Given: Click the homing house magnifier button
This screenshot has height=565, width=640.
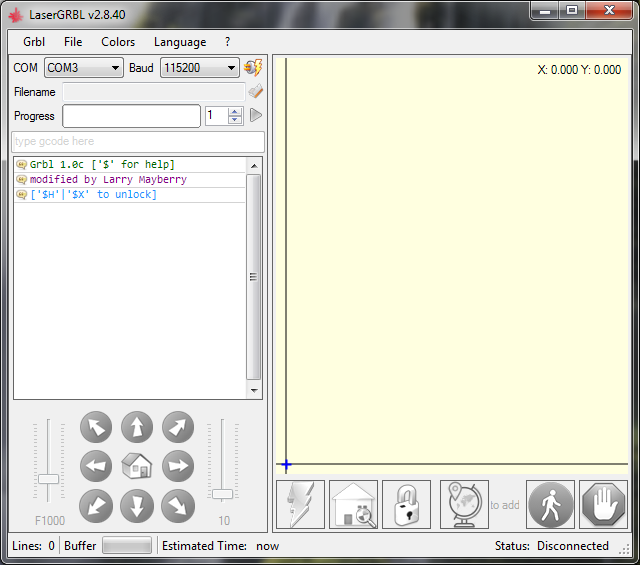Looking at the screenshot, I should coord(353,504).
